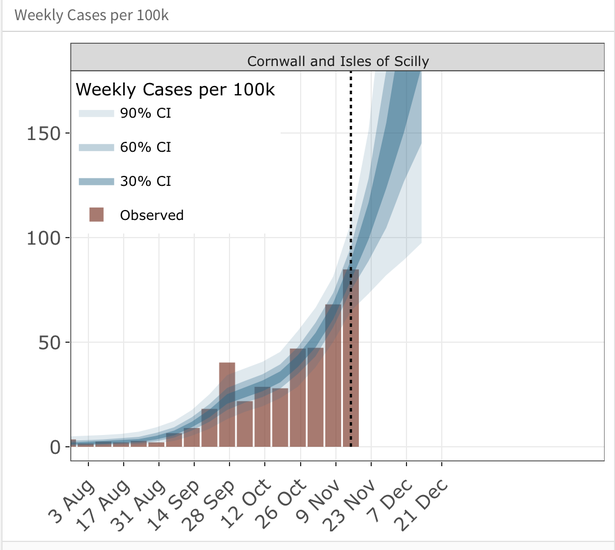Click the 0 y-axis tick label
Screen dimensions: 615x550
pos(57,447)
